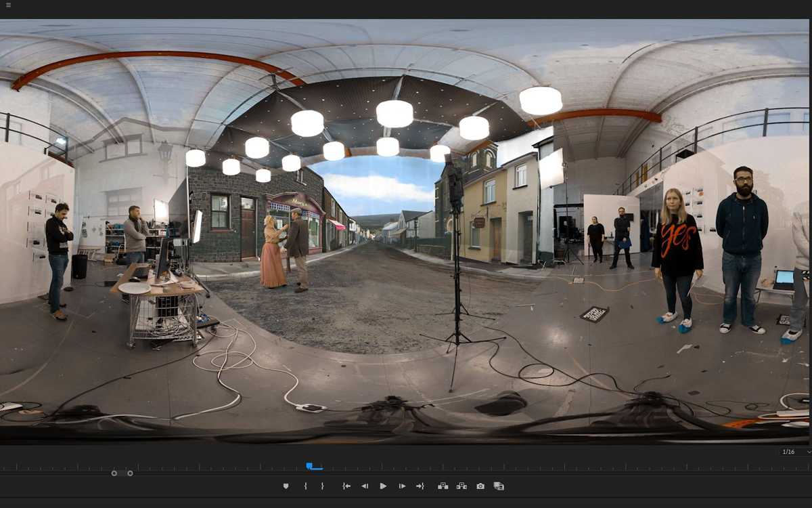The image size is (812, 508).
Task: Mark In point with the left brace
Action: pos(306,486)
